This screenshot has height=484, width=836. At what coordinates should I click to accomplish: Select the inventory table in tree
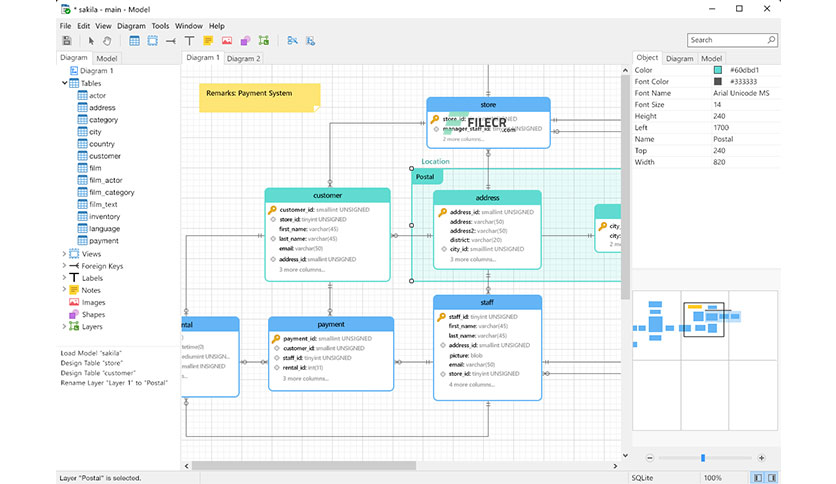pyautogui.click(x=104, y=216)
